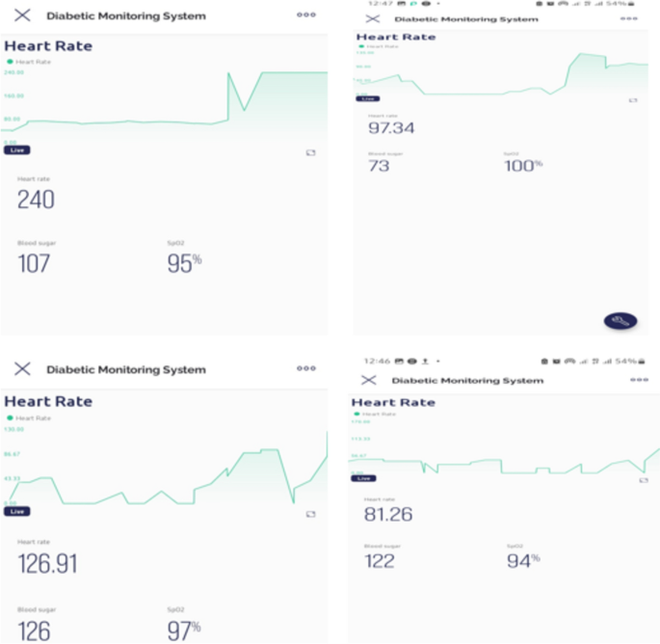Viewport: 660px width, 644px height.
Task: Tap the blood sugar value 122
Action: point(380,561)
